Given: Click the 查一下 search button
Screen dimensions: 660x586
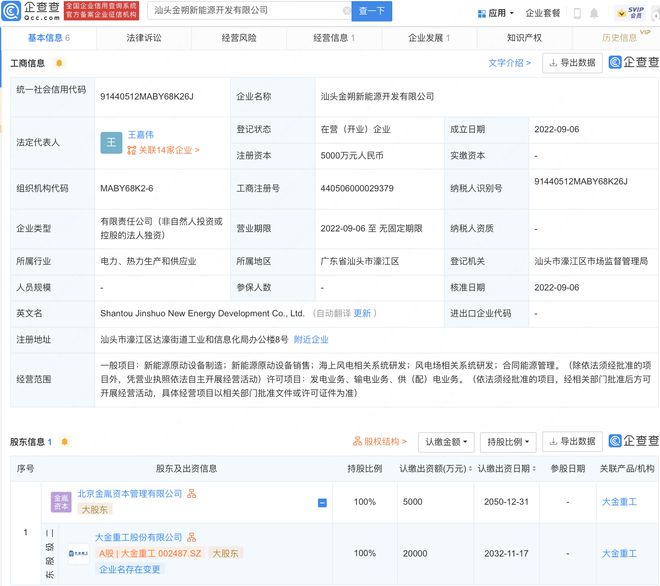Looking at the screenshot, I should click(372, 11).
